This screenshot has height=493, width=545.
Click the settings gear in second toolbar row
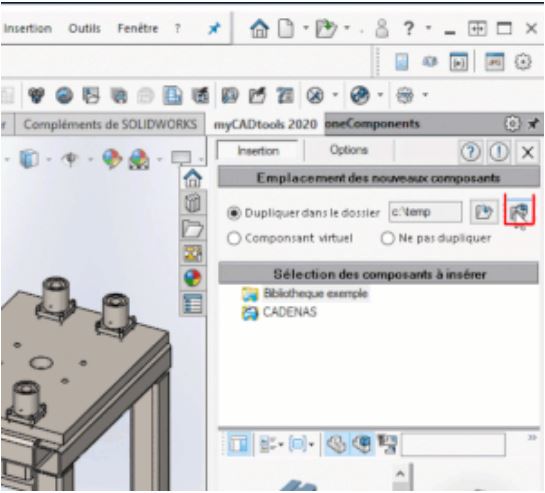tap(522, 62)
